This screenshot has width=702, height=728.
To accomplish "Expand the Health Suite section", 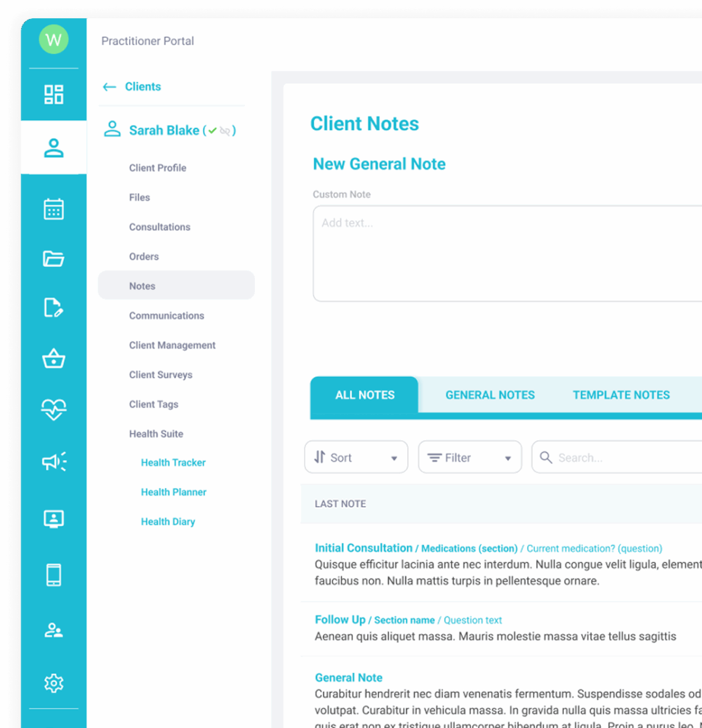I will tap(156, 434).
